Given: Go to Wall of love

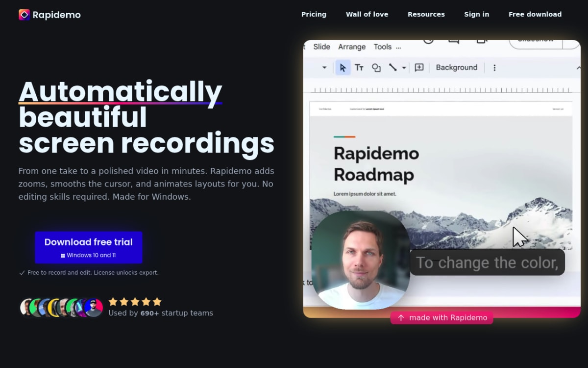Looking at the screenshot, I should 367,14.
